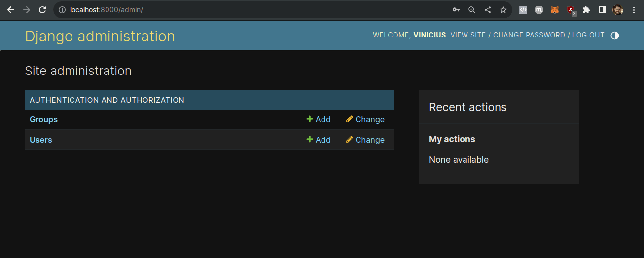Click the address bar URL field

pyautogui.click(x=247, y=10)
